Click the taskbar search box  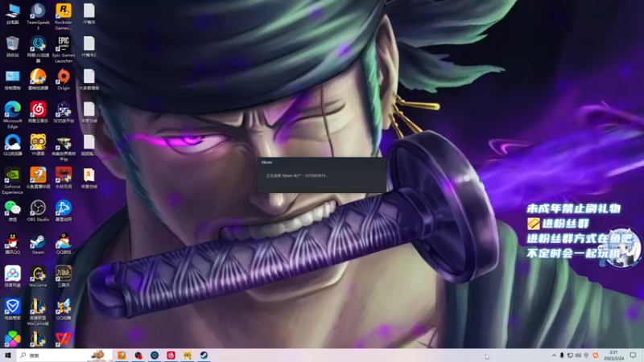click(x=65, y=355)
